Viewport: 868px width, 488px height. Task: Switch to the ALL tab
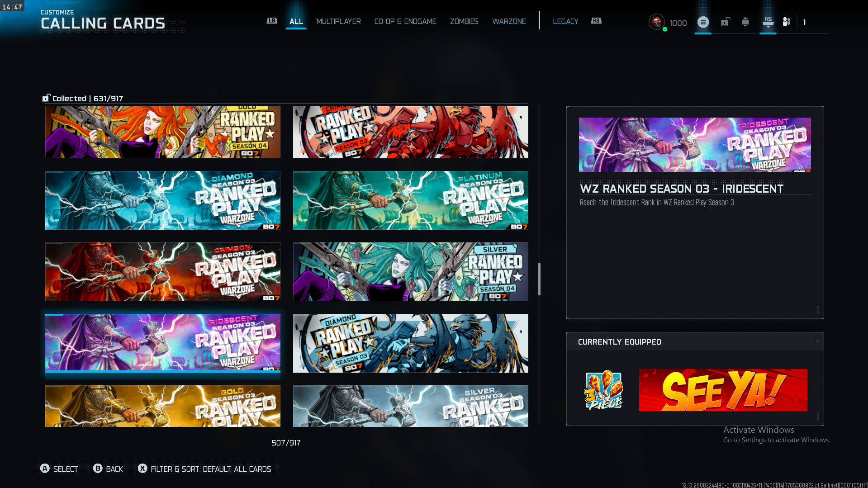click(x=296, y=21)
